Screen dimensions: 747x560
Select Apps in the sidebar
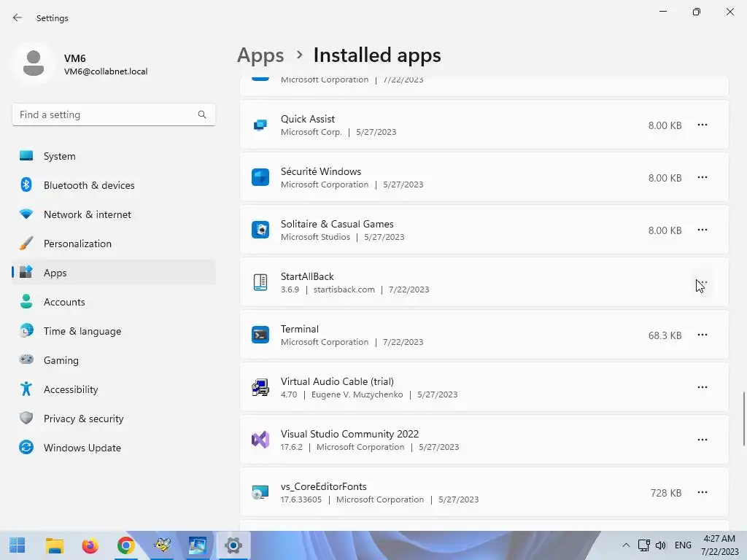(114, 273)
